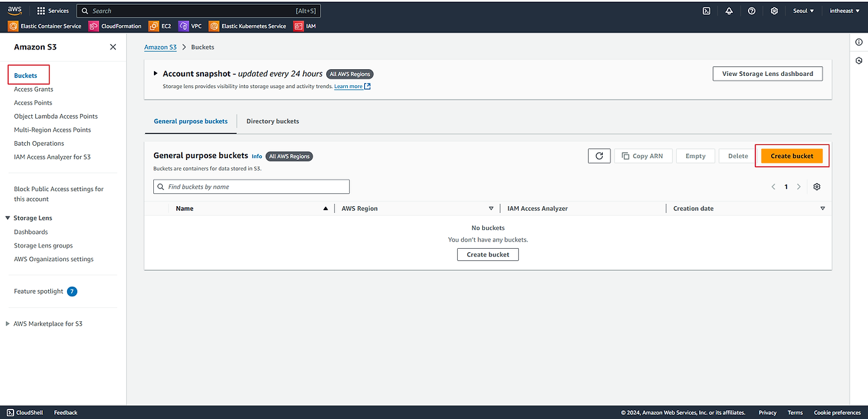
Task: Open Feedback in the footer
Action: (66, 412)
